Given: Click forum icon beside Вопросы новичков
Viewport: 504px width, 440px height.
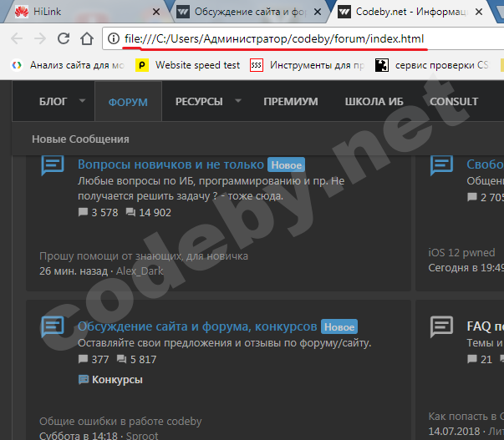Looking at the screenshot, I should pos(53,165).
